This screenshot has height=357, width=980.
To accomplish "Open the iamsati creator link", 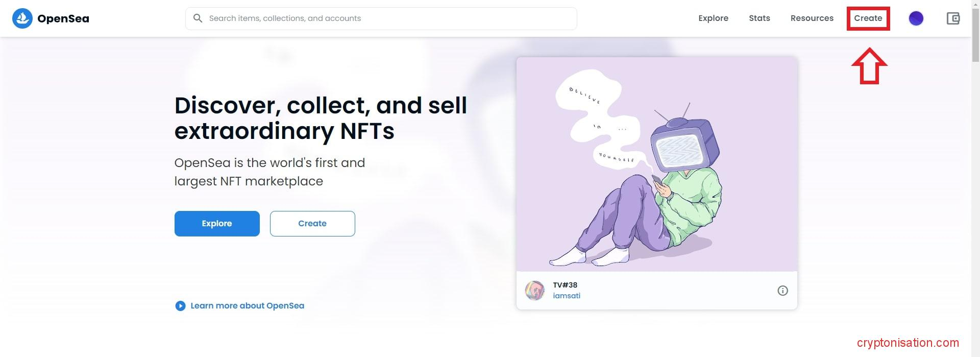I will tap(567, 296).
